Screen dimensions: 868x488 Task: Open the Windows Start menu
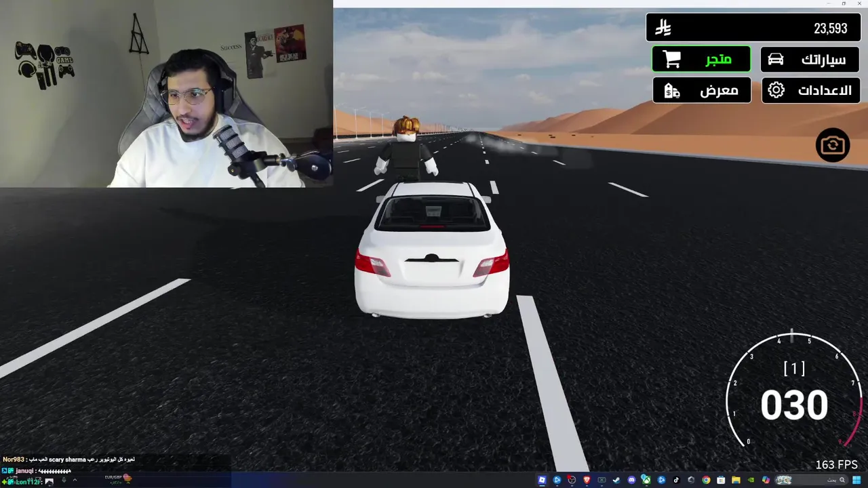[x=856, y=480]
